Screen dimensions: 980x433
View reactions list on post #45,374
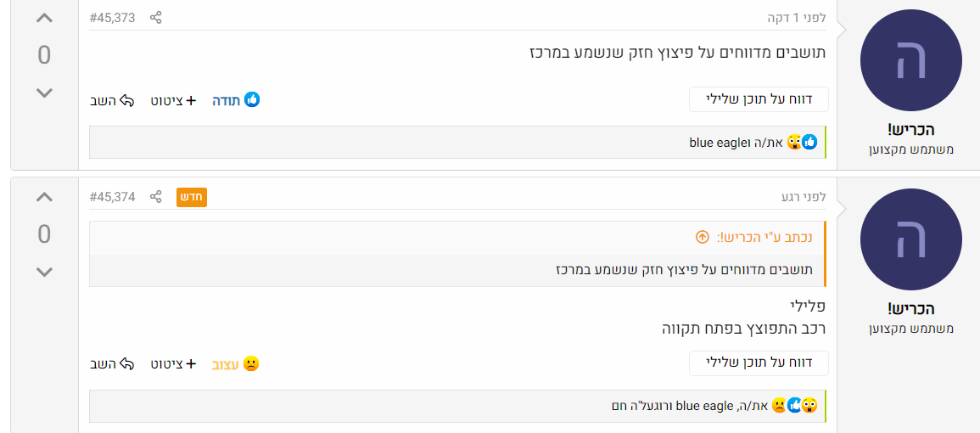coord(713,406)
